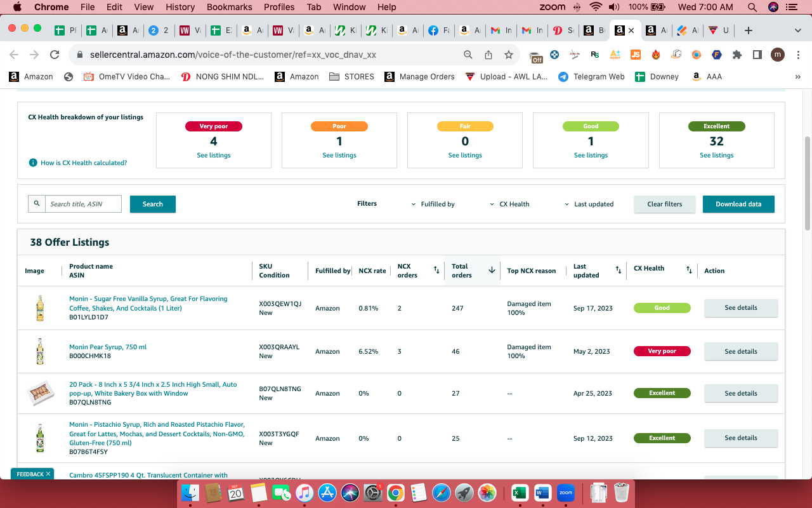See listings under the Good card

591,156
